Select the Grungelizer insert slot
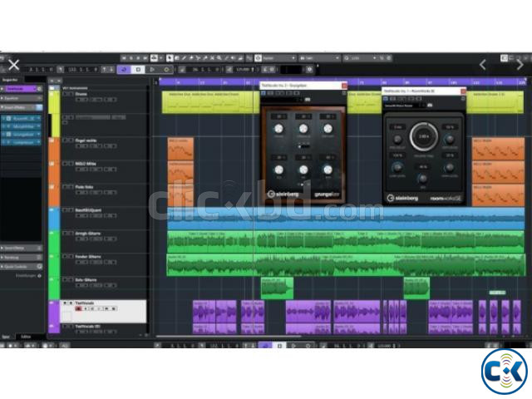This screenshot has height=399, width=532. pos(21,135)
